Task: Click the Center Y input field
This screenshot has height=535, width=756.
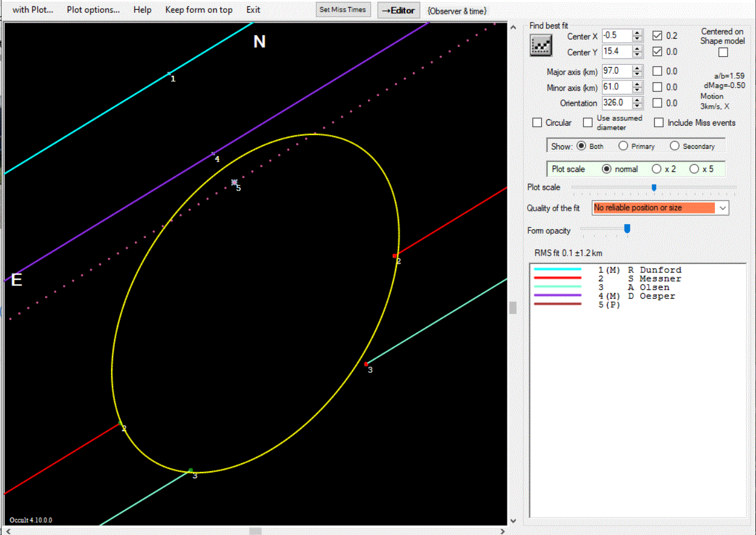Action: pos(617,52)
